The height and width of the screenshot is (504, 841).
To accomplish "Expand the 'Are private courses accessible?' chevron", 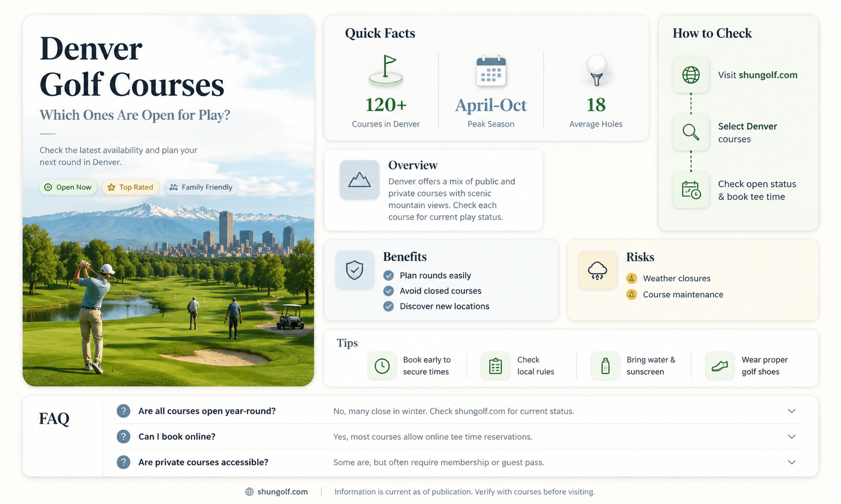I will coord(792,462).
